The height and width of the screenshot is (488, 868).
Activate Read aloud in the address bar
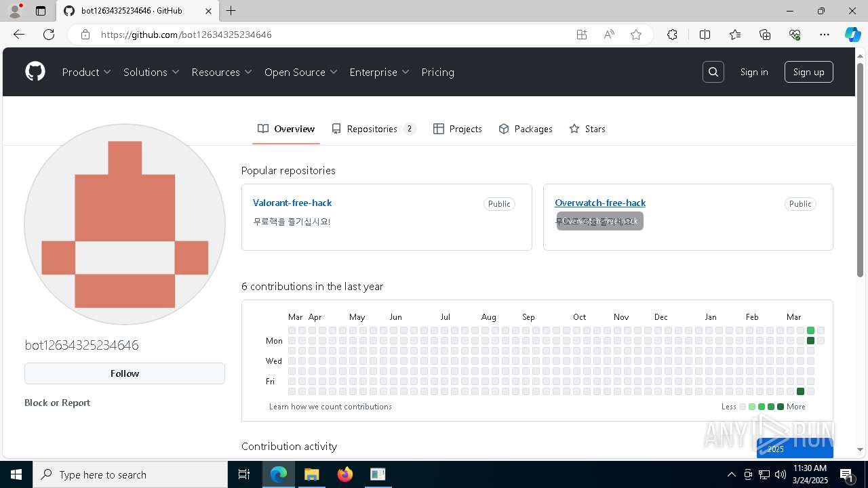pyautogui.click(x=609, y=35)
